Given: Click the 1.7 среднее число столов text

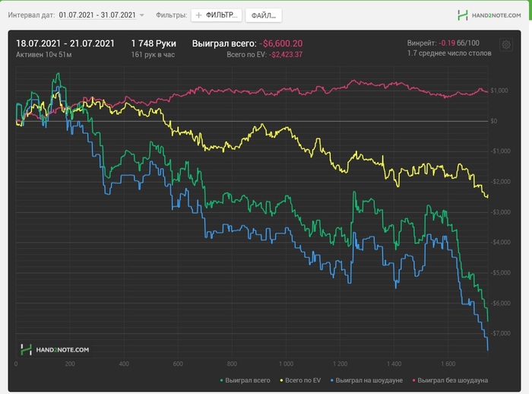Looking at the screenshot, I should pyautogui.click(x=449, y=53).
